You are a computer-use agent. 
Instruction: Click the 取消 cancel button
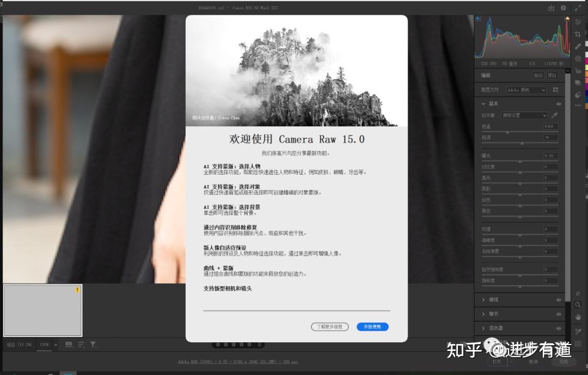[533, 362]
